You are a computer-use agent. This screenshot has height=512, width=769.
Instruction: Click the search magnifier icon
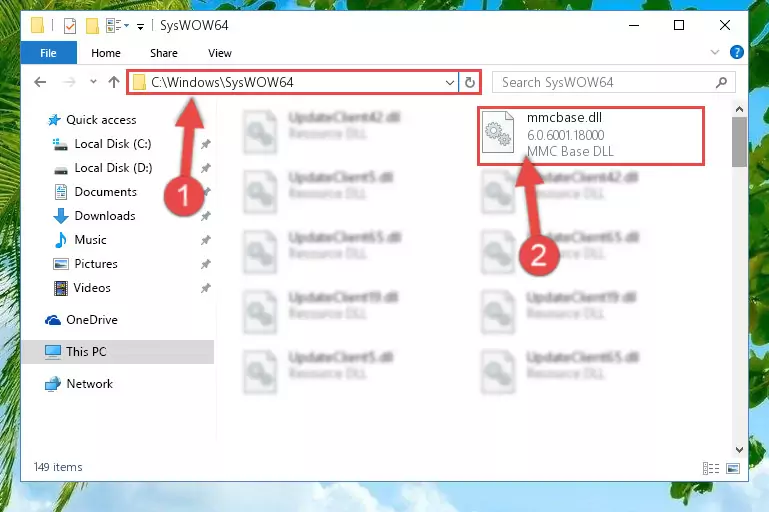721,82
